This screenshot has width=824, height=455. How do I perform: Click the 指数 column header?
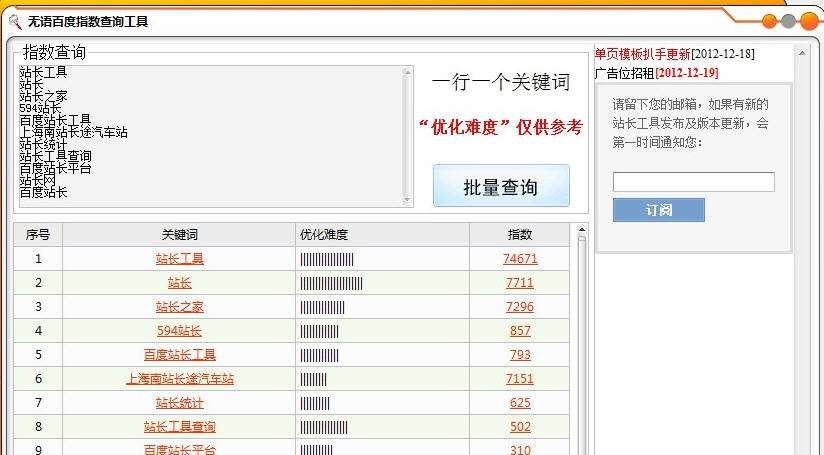point(520,234)
